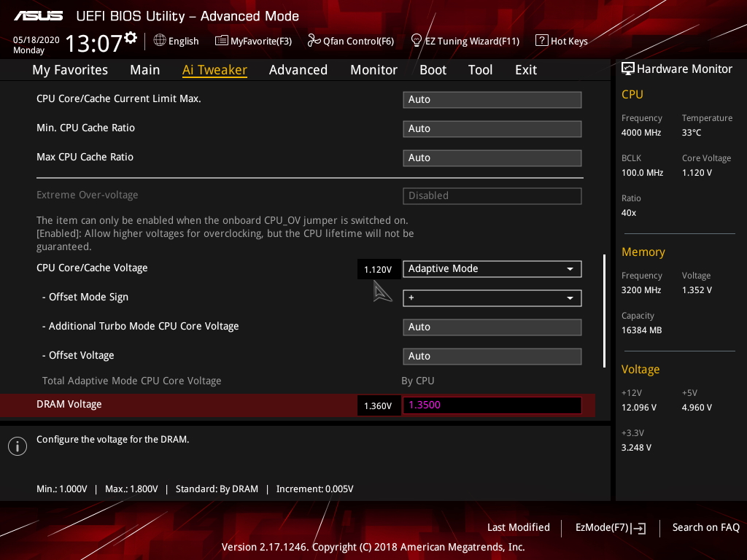Click the Max.: 1.800V help text
747x560 pixels.
tap(131, 489)
